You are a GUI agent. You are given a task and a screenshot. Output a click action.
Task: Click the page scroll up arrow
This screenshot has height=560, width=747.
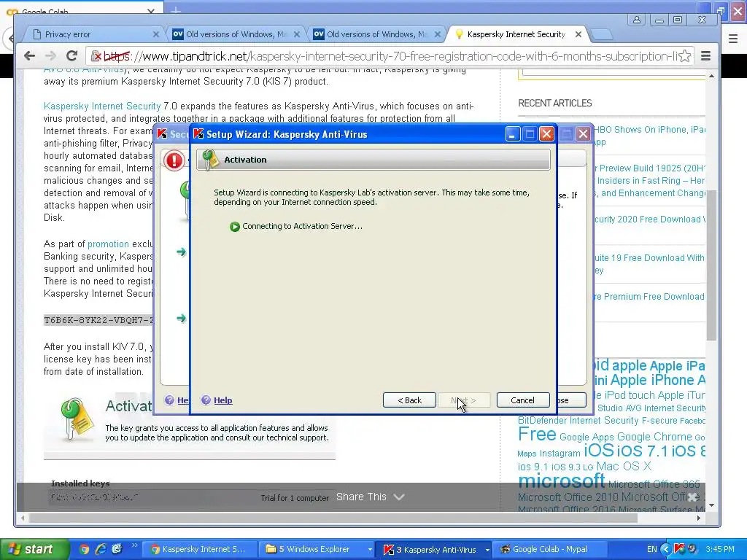click(x=711, y=76)
